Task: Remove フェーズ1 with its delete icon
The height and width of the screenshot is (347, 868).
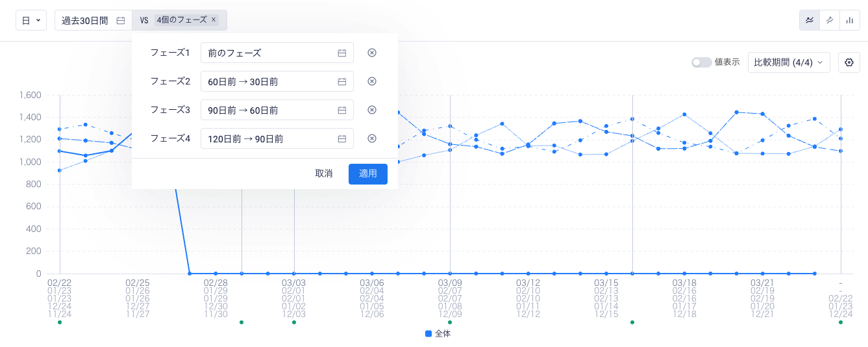Action: pyautogui.click(x=372, y=53)
